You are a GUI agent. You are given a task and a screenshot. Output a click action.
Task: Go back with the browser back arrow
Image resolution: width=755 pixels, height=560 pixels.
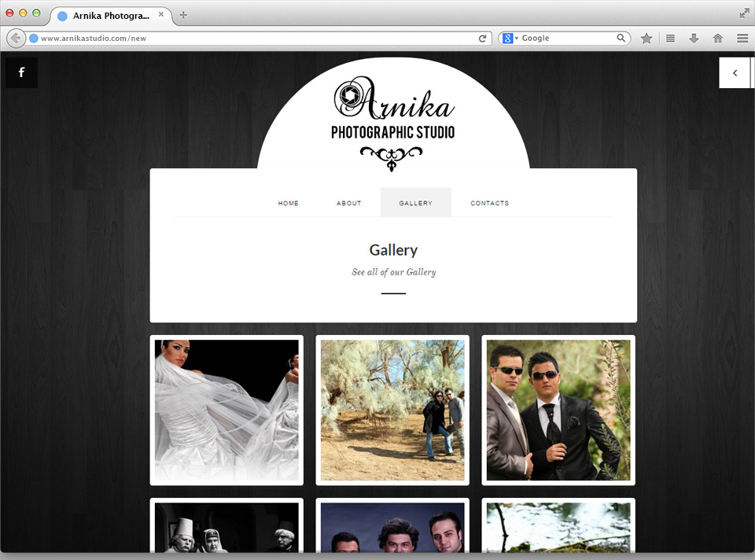pyautogui.click(x=16, y=38)
